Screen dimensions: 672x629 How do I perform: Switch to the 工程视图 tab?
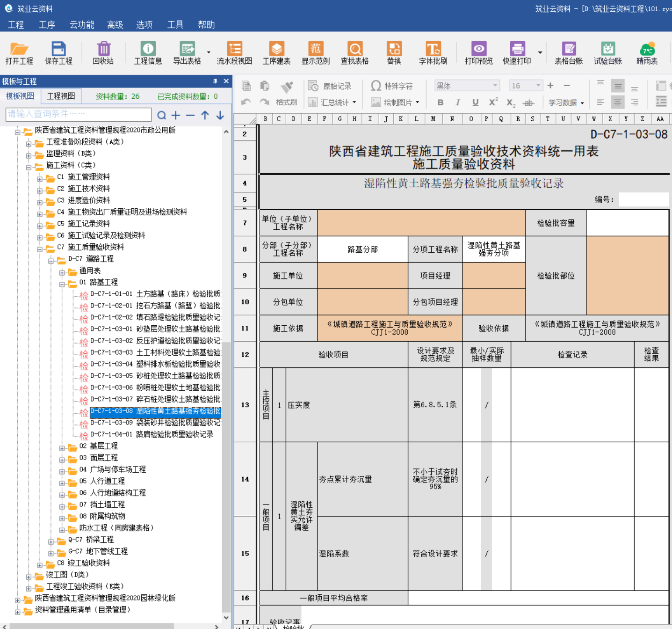[x=61, y=96]
